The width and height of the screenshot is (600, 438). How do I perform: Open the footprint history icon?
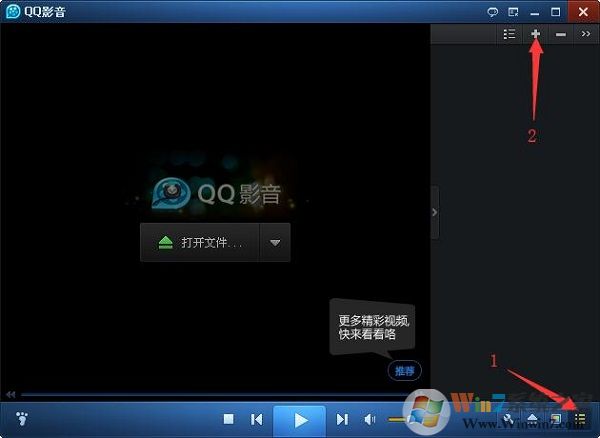coord(23,418)
